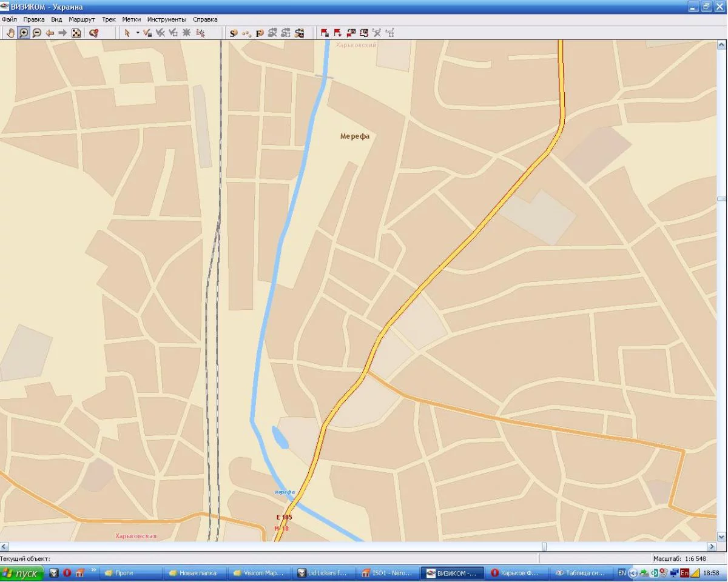The image size is (728, 582).
Task: Toggle the EN language bar indicator
Action: coord(622,573)
